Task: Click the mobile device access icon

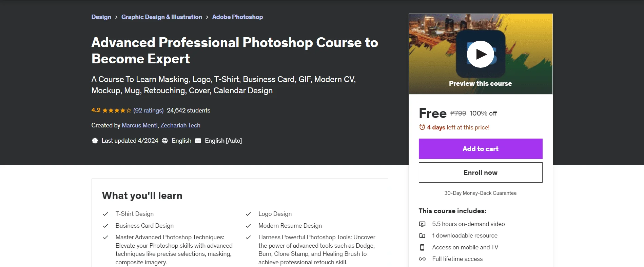Action: [x=422, y=247]
